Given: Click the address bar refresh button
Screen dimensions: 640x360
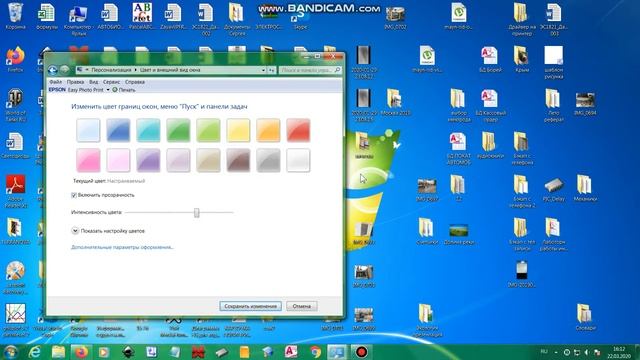Looking at the screenshot, I should [272, 70].
